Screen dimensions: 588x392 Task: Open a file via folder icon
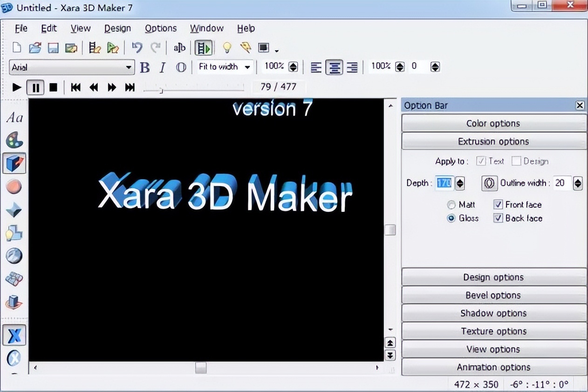click(35, 47)
